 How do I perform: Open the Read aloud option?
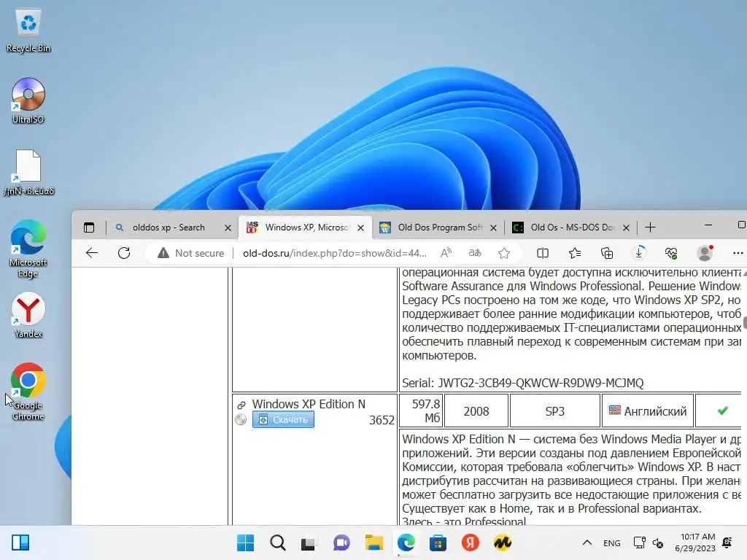[446, 253]
